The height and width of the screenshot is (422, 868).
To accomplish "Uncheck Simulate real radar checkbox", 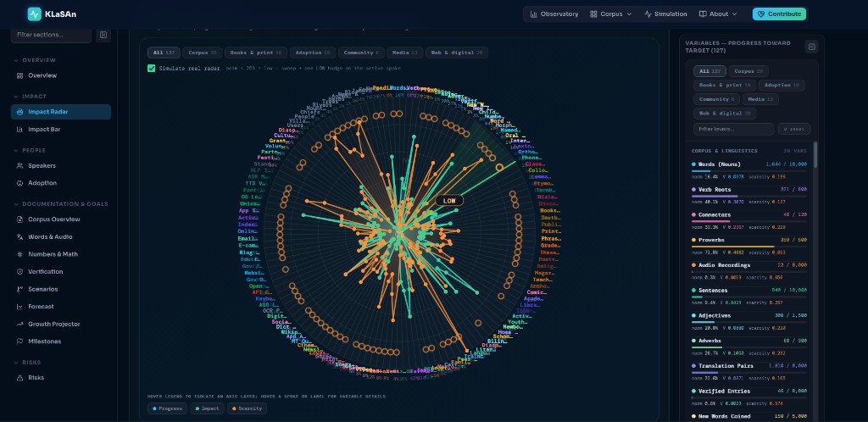I will click(151, 68).
